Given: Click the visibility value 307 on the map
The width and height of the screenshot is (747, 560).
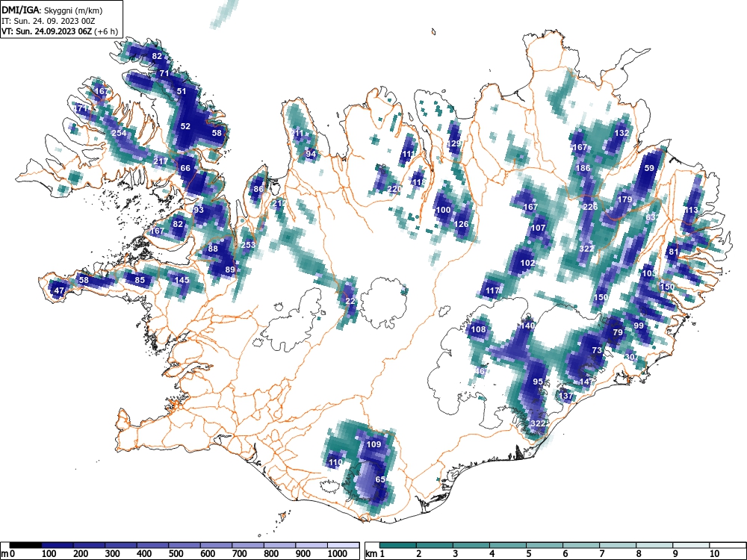Looking at the screenshot, I should tap(632, 357).
